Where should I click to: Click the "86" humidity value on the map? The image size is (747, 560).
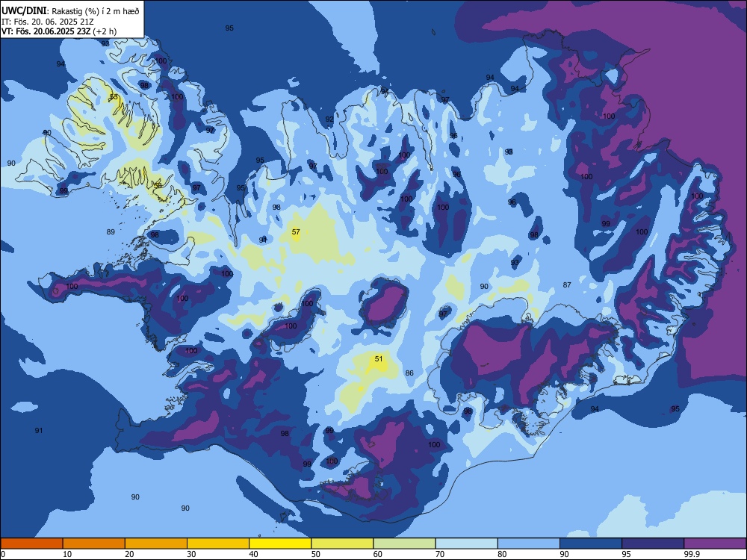(409, 373)
